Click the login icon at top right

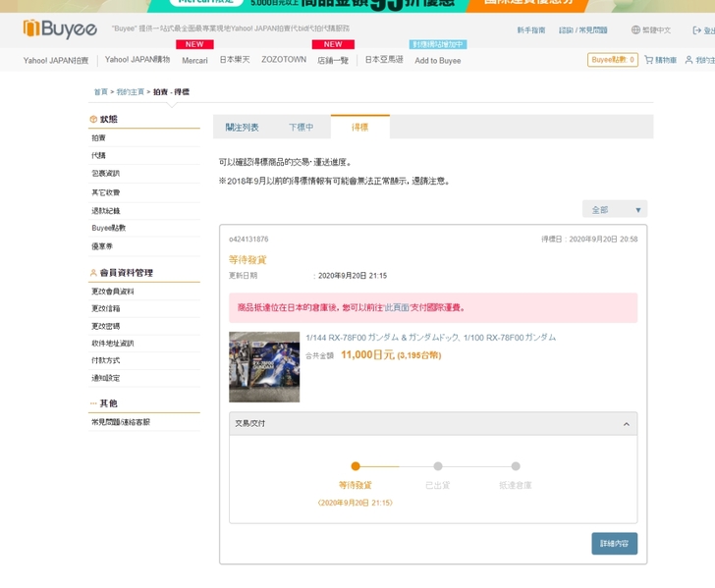tap(695, 30)
